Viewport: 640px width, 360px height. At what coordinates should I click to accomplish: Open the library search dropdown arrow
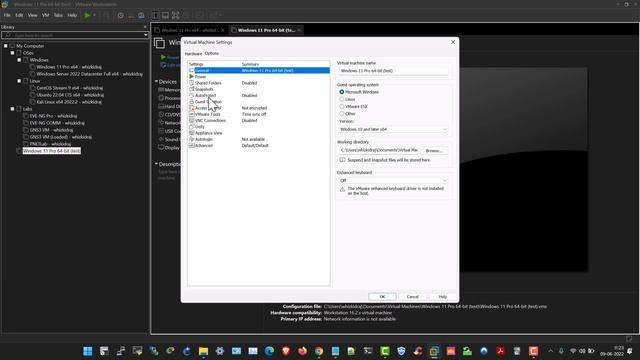pyautogui.click(x=146, y=35)
